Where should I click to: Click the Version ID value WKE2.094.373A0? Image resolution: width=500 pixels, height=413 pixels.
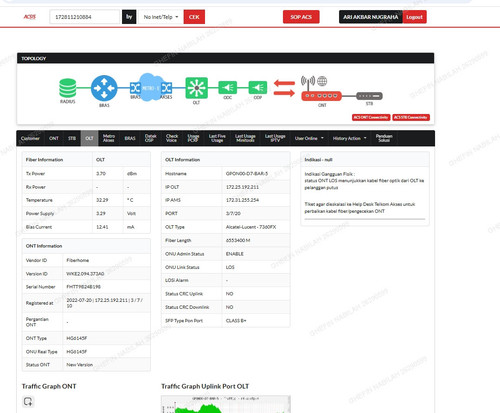85,274
